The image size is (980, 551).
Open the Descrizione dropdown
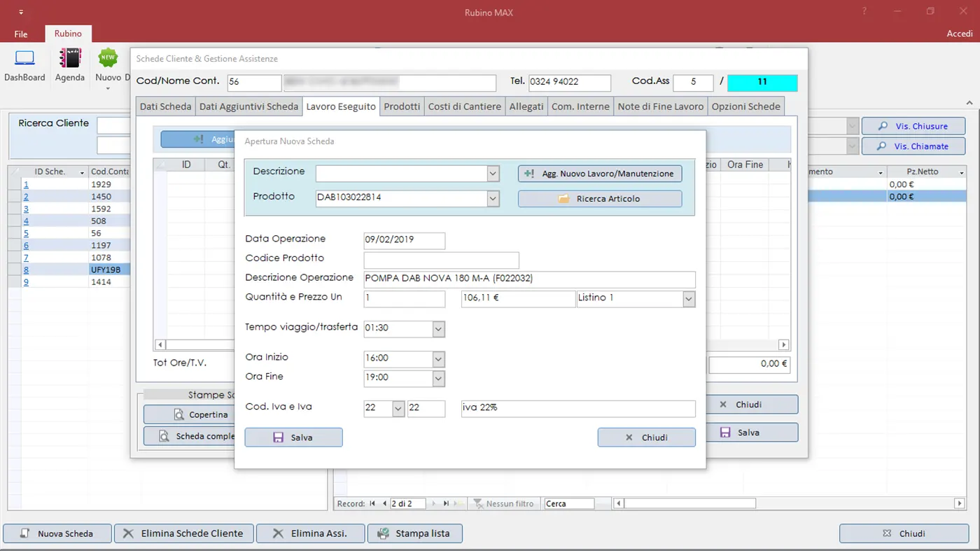click(493, 174)
